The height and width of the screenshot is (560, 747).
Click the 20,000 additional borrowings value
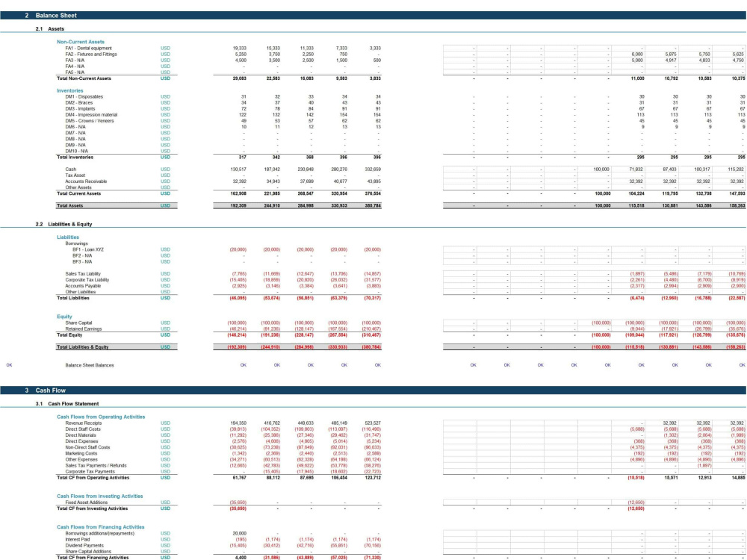(x=240, y=533)
